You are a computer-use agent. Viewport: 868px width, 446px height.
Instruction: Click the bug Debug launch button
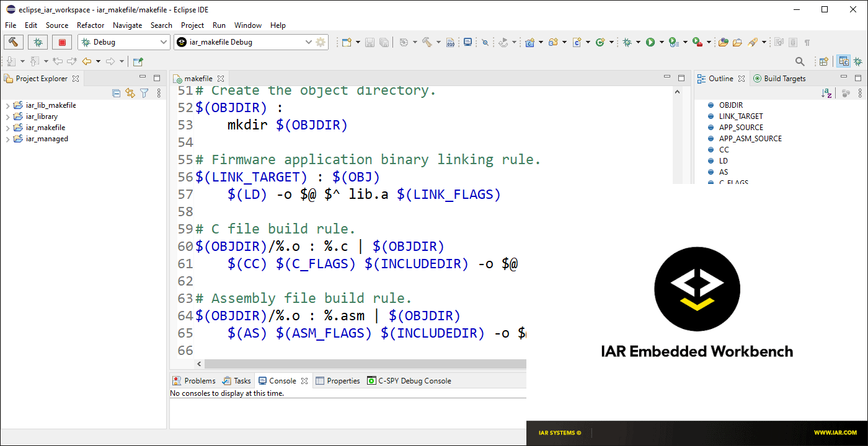tap(38, 42)
